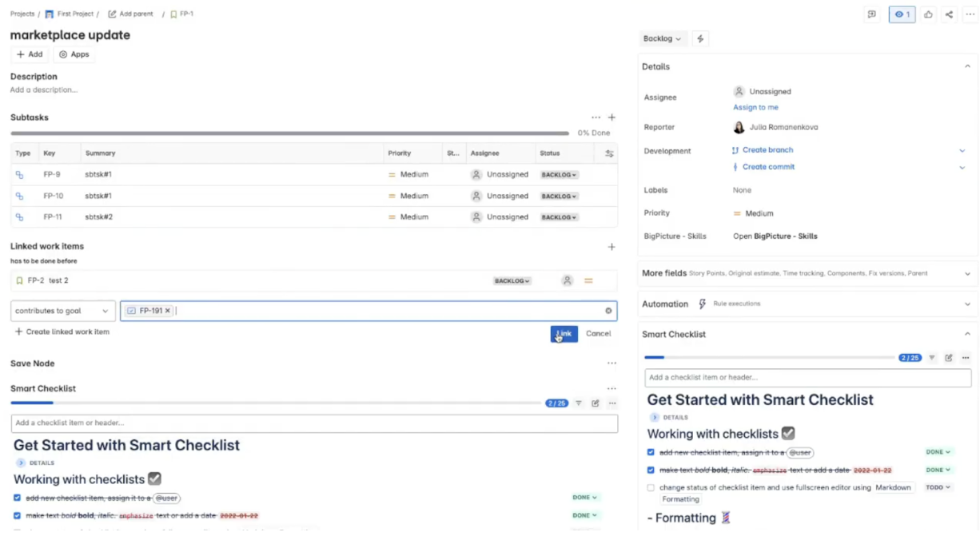Expand the Automation section
This screenshot has width=980, height=548.
click(966, 304)
